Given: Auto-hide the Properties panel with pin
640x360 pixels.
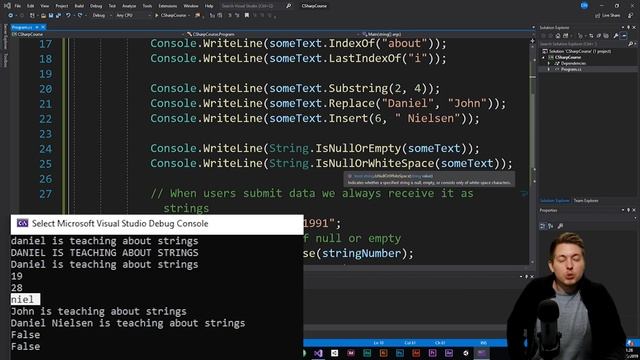Looking at the screenshot, I should 628,210.
